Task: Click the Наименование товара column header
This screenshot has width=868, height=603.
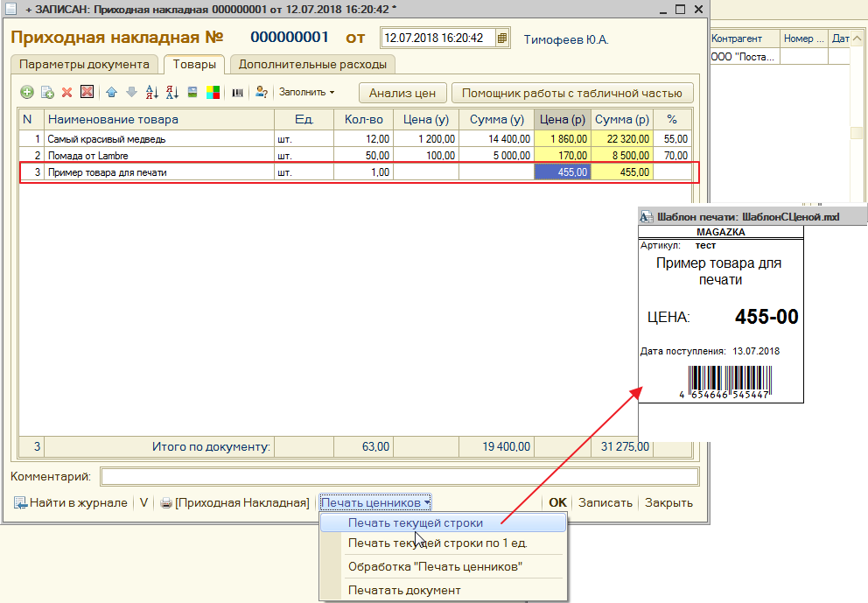Action: [159, 120]
